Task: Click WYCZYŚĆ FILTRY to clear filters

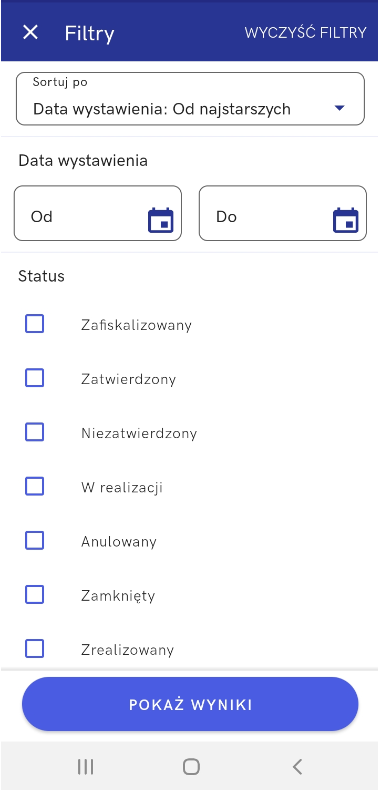Action: click(305, 33)
